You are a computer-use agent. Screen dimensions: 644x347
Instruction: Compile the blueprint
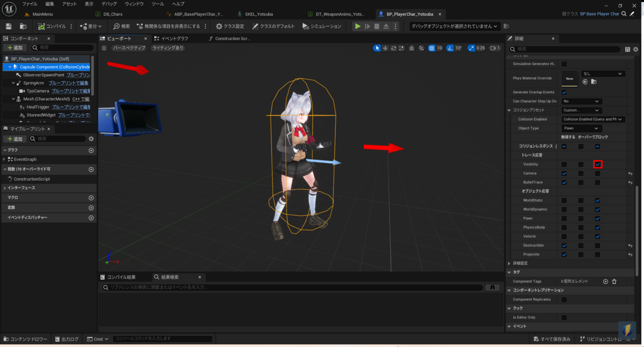coord(52,26)
